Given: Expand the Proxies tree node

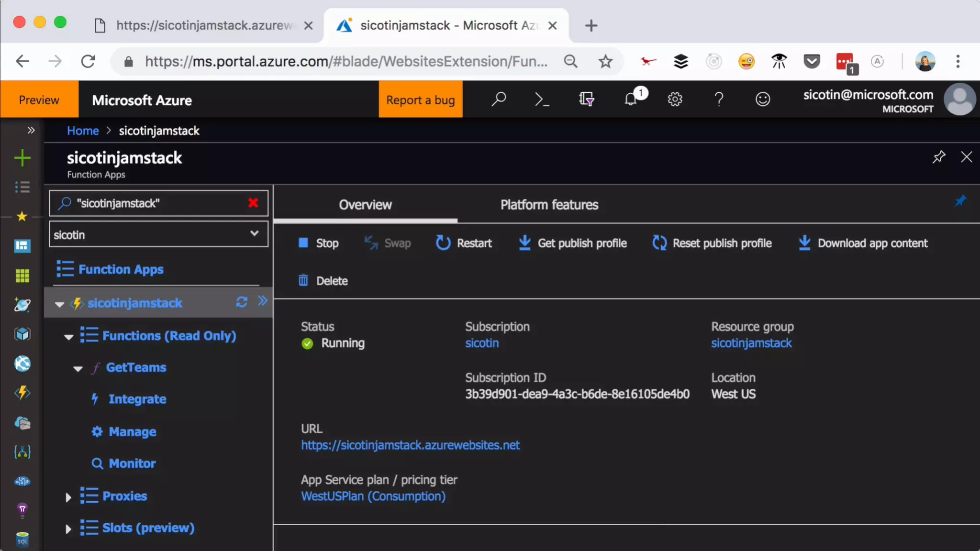Looking at the screenshot, I should (68, 497).
